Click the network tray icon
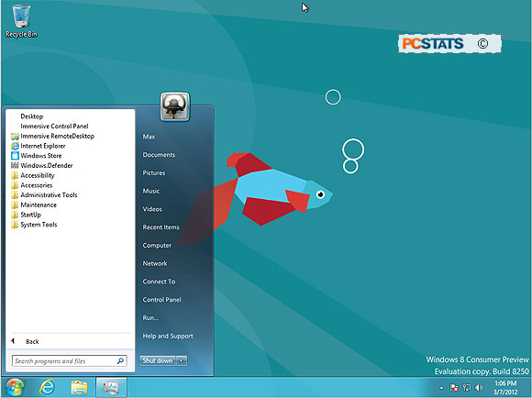The width and height of the screenshot is (532, 398). click(x=467, y=388)
